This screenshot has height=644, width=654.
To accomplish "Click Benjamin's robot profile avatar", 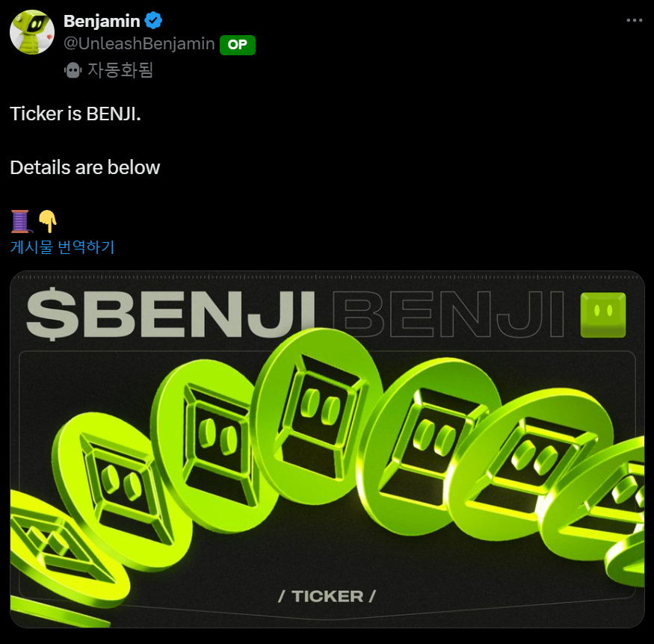I will pyautogui.click(x=32, y=32).
